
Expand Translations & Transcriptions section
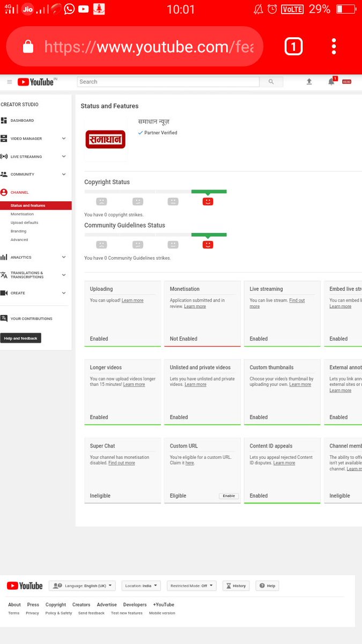tap(64, 275)
